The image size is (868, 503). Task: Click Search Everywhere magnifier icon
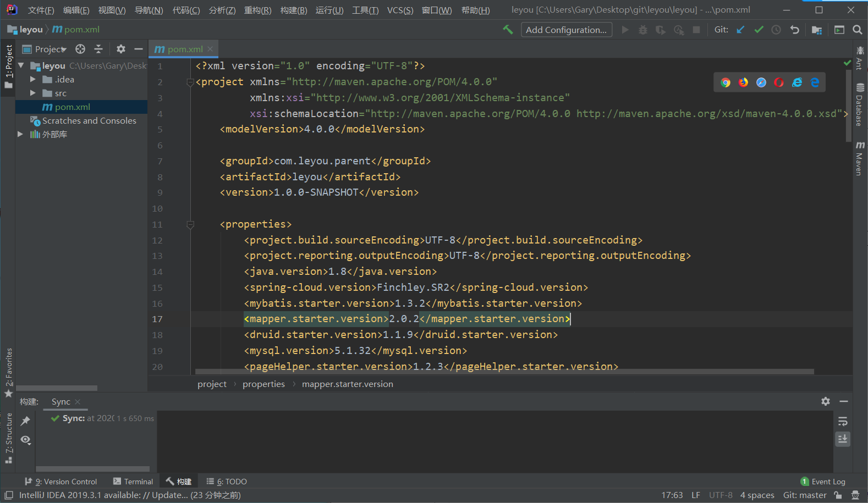tap(857, 30)
